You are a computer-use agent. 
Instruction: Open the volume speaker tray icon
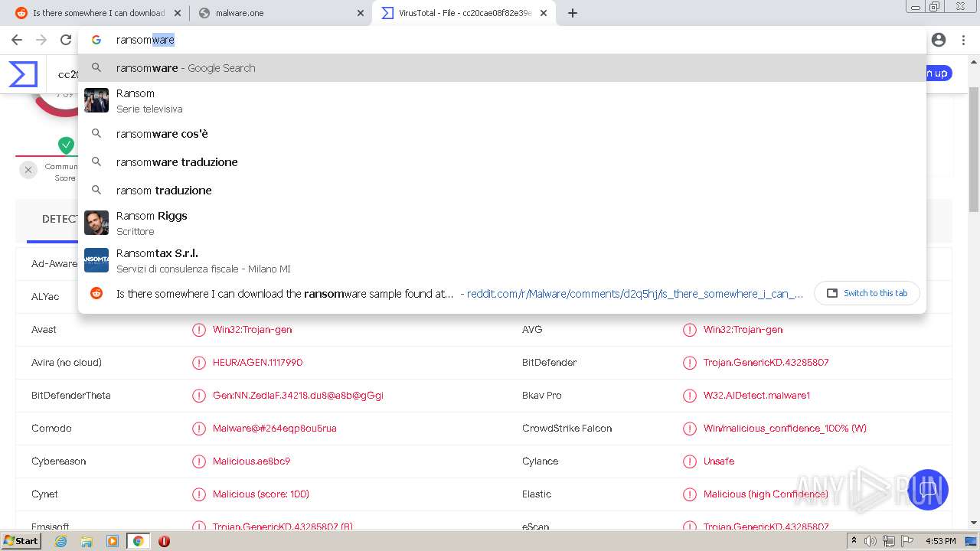point(871,541)
